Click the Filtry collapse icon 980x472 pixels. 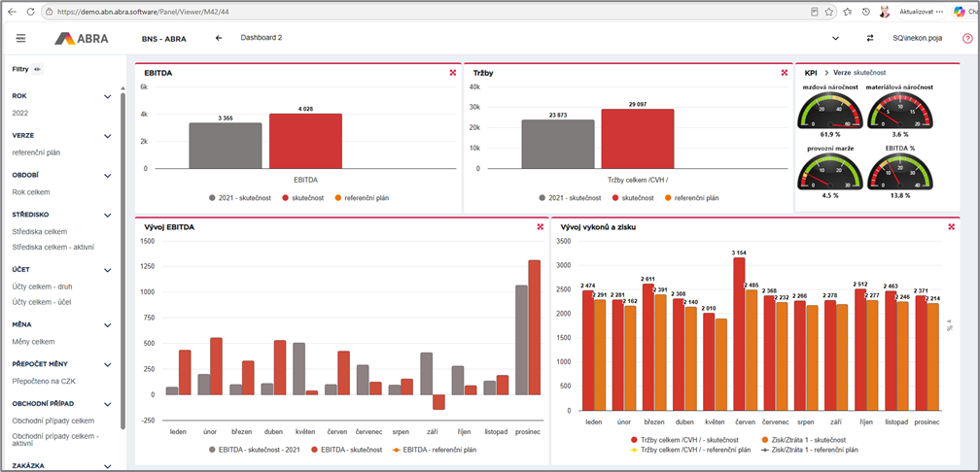pos(38,69)
